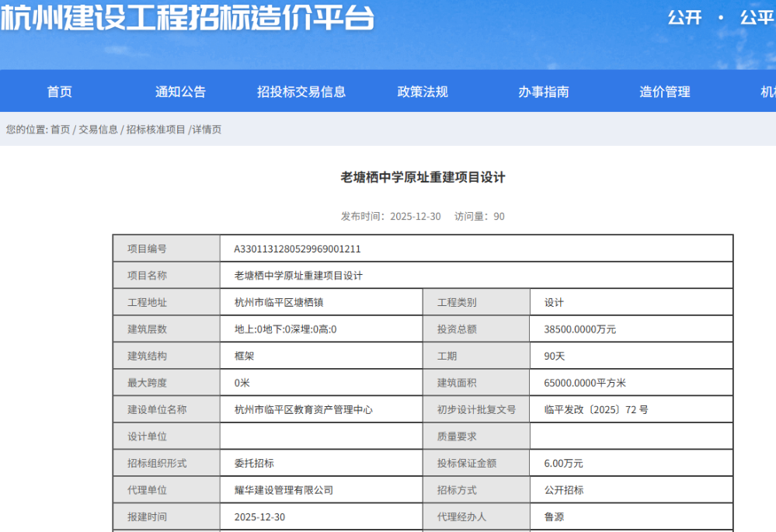Open the blue 设计 link under 工程类别
The height and width of the screenshot is (532, 776).
click(555, 302)
